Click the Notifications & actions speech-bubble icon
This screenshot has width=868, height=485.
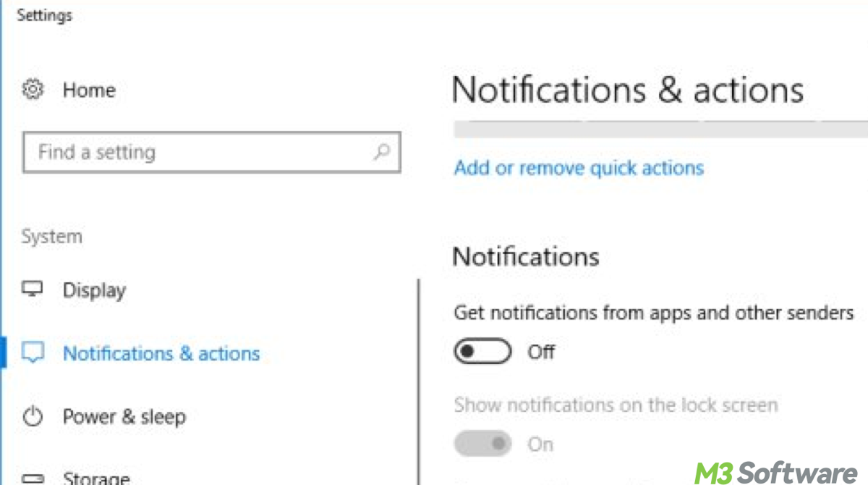click(x=33, y=353)
